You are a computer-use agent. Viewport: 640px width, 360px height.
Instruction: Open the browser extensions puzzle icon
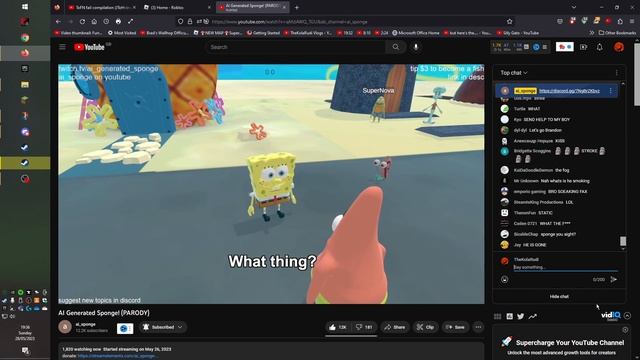point(620,21)
